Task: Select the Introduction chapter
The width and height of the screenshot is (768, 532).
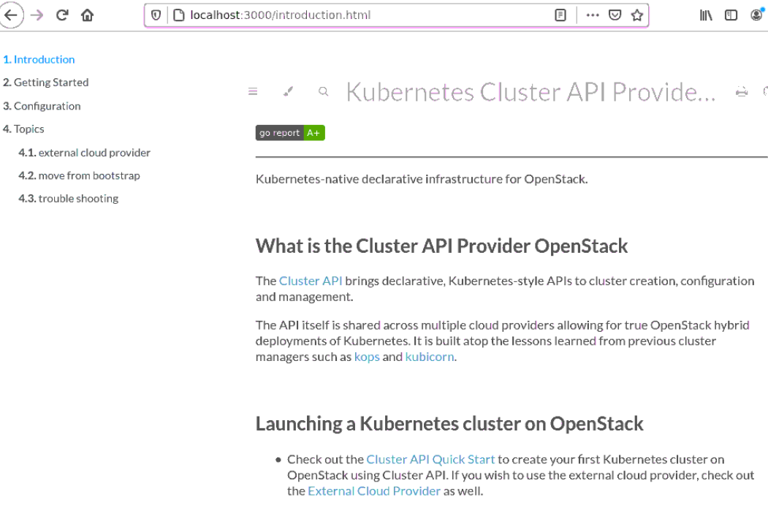Action: pos(39,59)
